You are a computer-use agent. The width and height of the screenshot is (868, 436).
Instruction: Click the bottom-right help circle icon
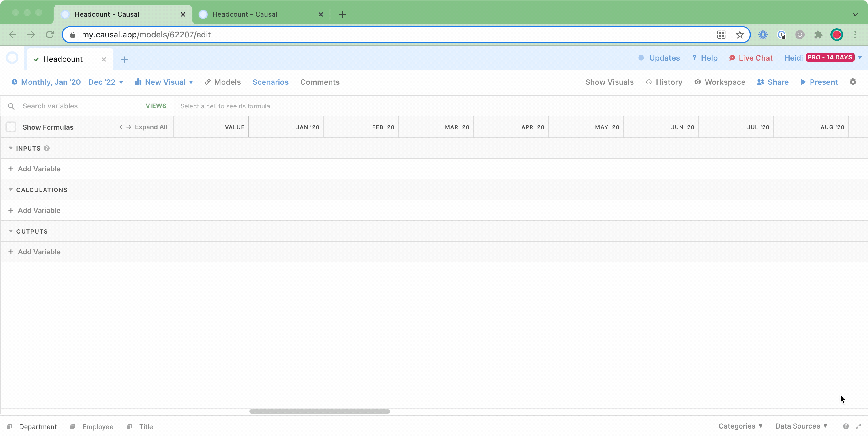pyautogui.click(x=846, y=426)
